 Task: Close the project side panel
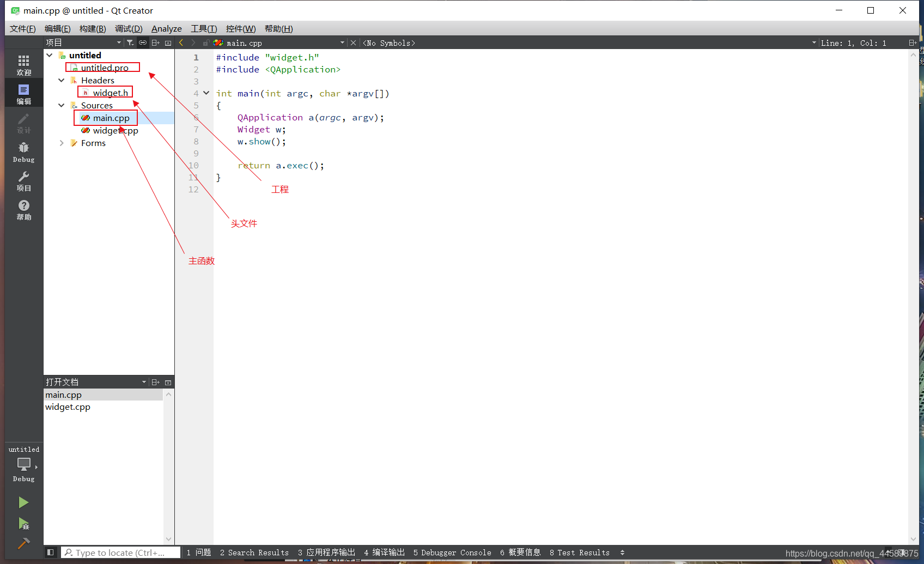click(x=168, y=43)
